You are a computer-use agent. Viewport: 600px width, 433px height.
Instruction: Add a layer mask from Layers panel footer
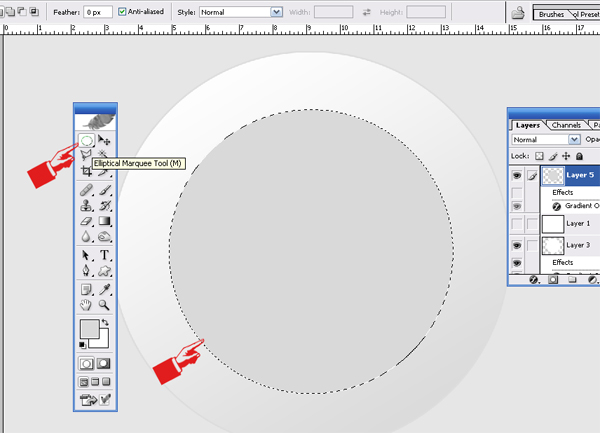[x=553, y=280]
